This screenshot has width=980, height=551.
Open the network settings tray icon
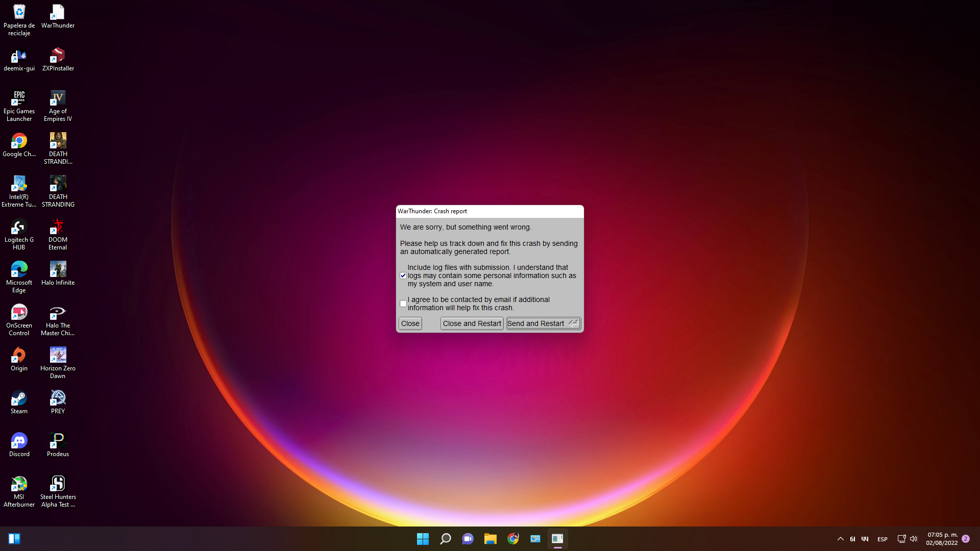pos(901,539)
